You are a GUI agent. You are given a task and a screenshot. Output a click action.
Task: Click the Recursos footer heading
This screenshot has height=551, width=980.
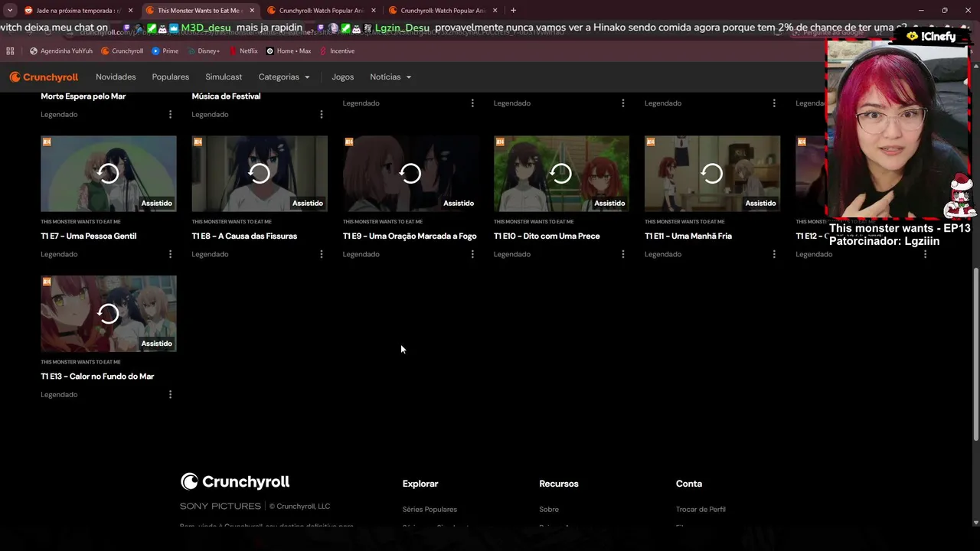[559, 484]
